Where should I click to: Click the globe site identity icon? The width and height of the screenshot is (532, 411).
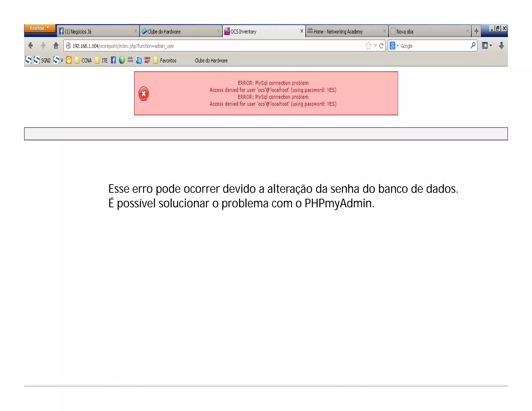68,46
